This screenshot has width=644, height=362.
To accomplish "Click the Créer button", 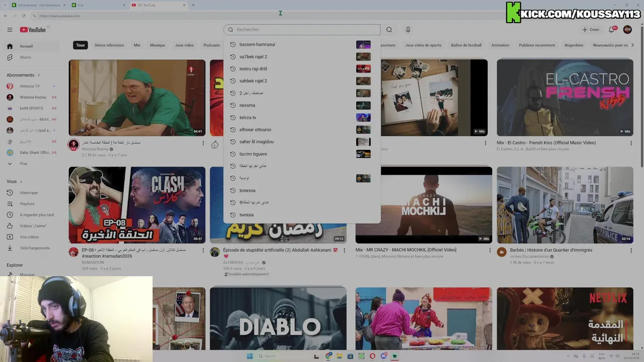I will (x=591, y=30).
